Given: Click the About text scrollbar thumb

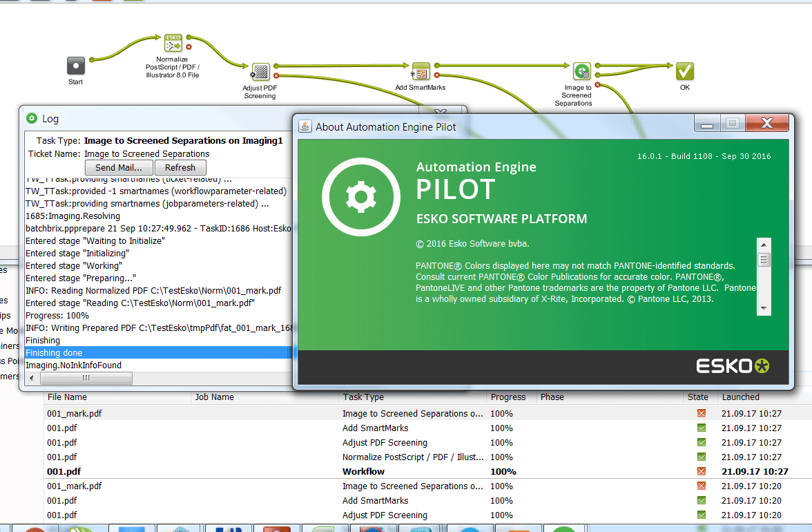Looking at the screenshot, I should coord(764,260).
